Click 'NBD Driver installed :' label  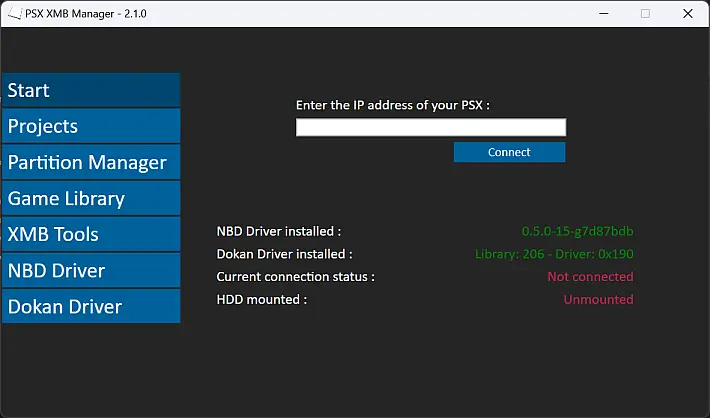[279, 231]
